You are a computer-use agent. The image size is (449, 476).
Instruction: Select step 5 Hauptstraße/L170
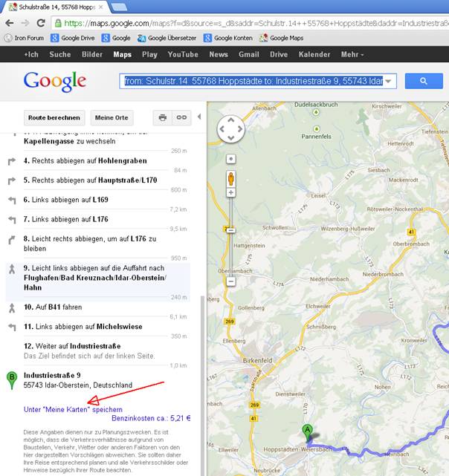[98, 180]
